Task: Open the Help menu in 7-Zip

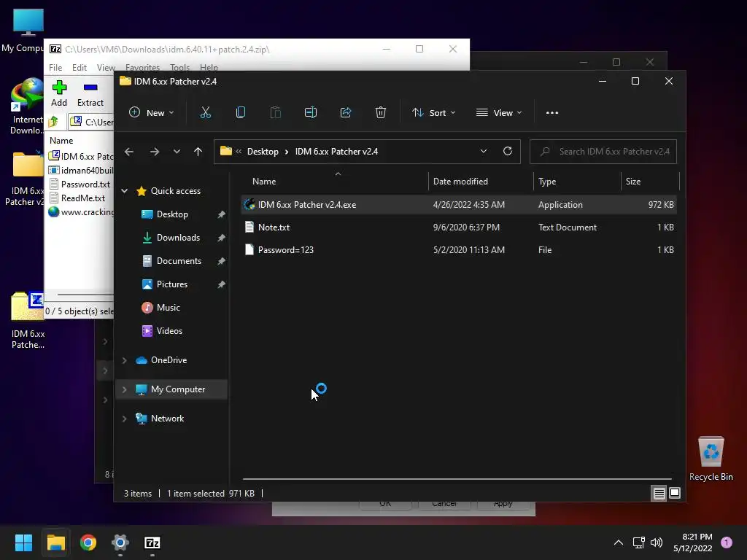Action: (209, 67)
